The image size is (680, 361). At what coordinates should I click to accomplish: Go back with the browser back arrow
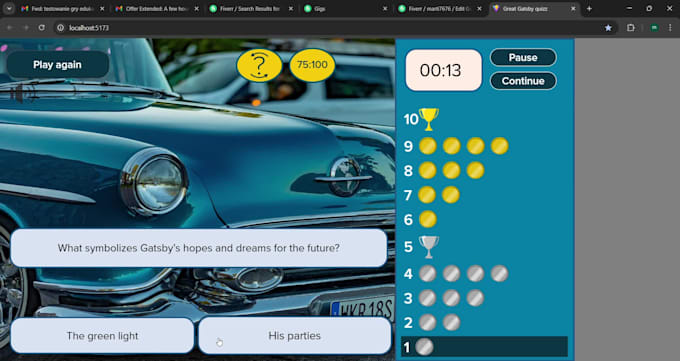click(10, 28)
